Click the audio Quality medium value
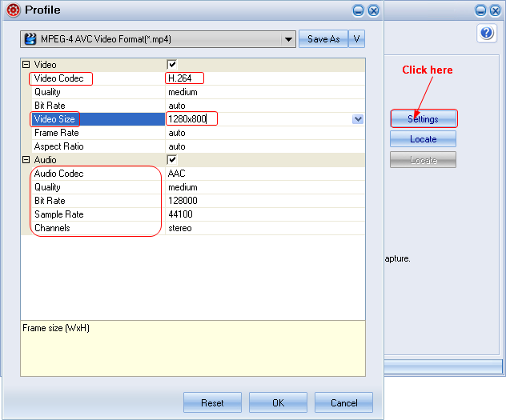Screen dimensions: 506x420 pos(183,187)
